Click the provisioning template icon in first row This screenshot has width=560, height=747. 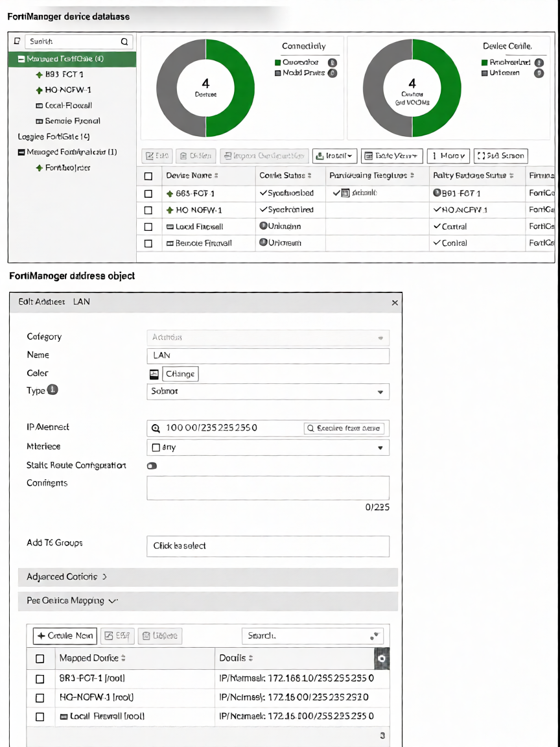[345, 193]
